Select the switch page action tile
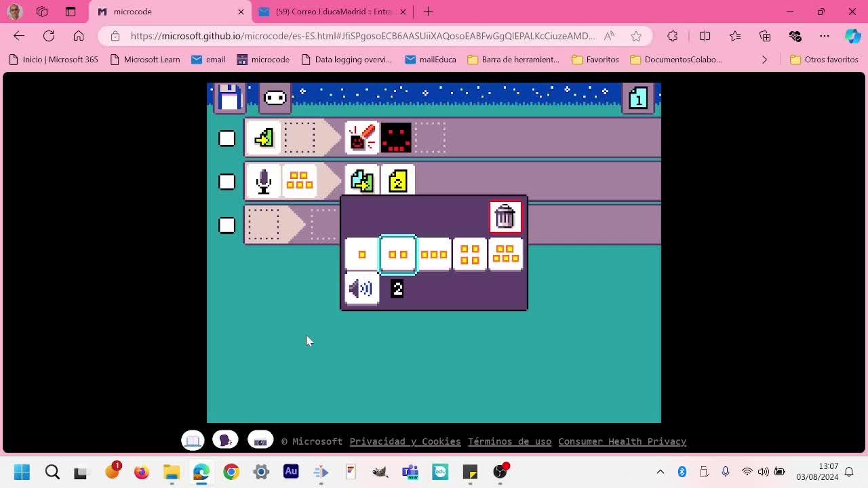Image resolution: width=868 pixels, height=488 pixels. coord(361,181)
